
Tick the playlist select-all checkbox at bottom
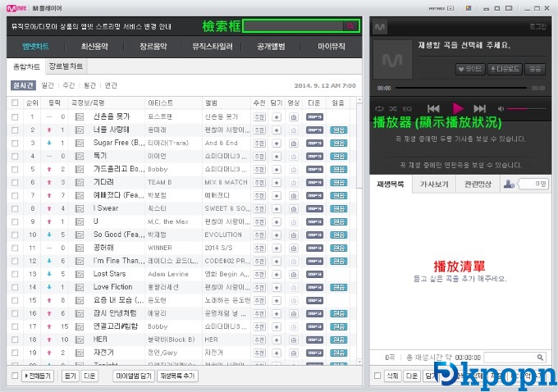click(x=377, y=376)
